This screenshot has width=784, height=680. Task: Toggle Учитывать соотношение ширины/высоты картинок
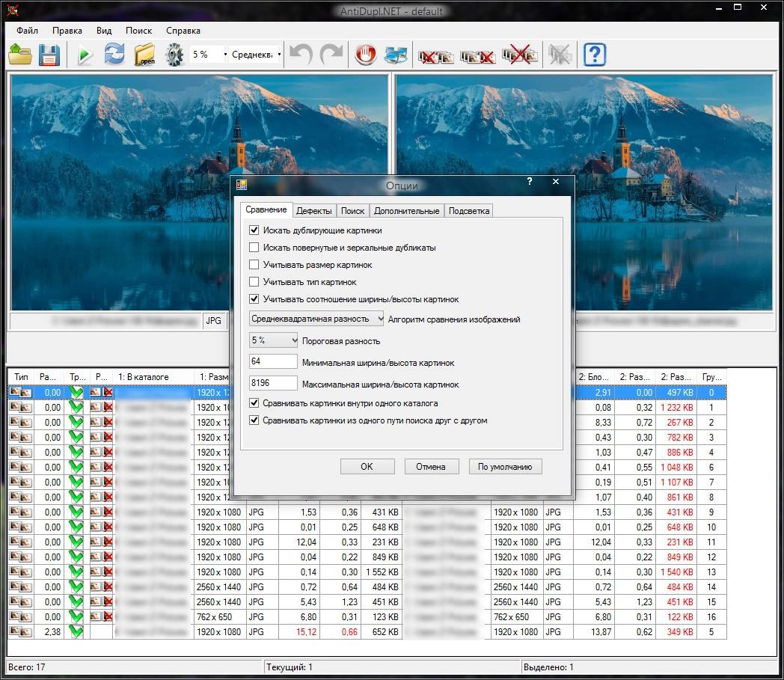(x=254, y=299)
